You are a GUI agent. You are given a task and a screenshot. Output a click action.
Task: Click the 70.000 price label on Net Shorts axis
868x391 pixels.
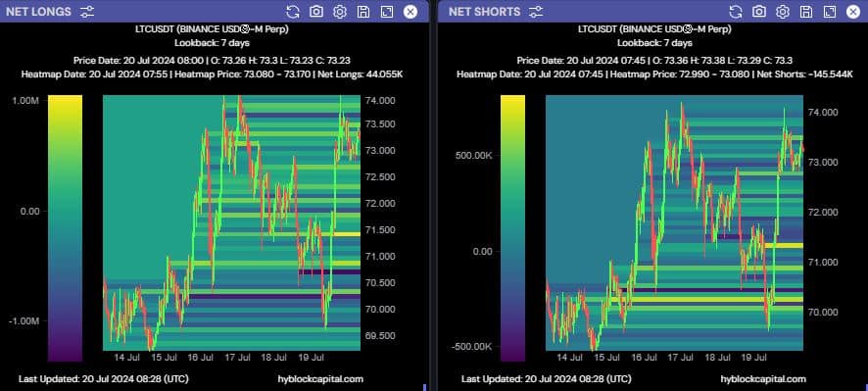tap(822, 313)
